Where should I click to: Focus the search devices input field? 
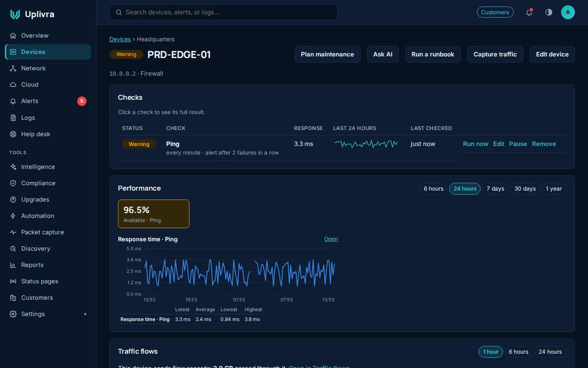click(224, 12)
